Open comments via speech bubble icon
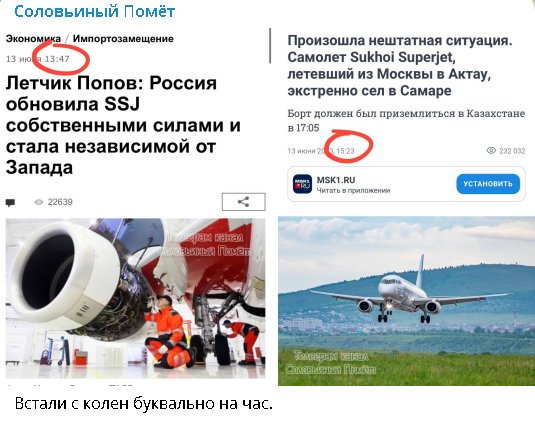The width and height of the screenshot is (535, 423). click(x=10, y=203)
